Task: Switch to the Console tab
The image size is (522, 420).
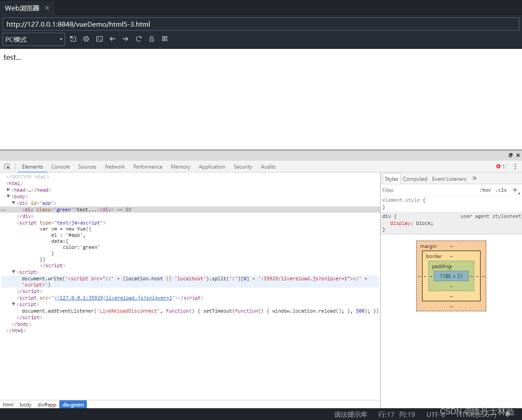Action: (61, 166)
